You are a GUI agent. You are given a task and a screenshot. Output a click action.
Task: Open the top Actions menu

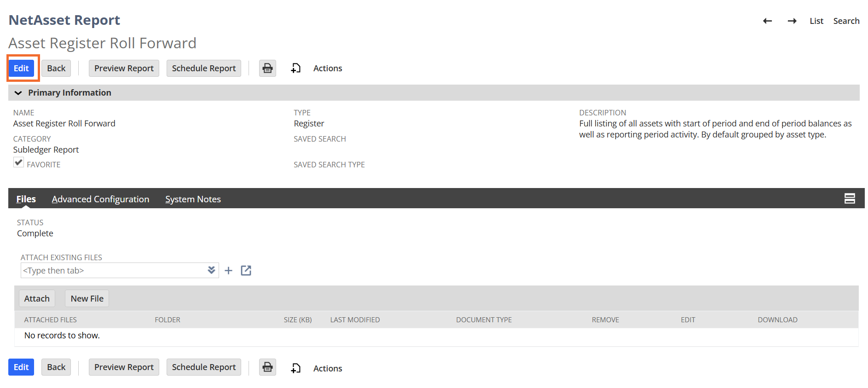point(327,68)
